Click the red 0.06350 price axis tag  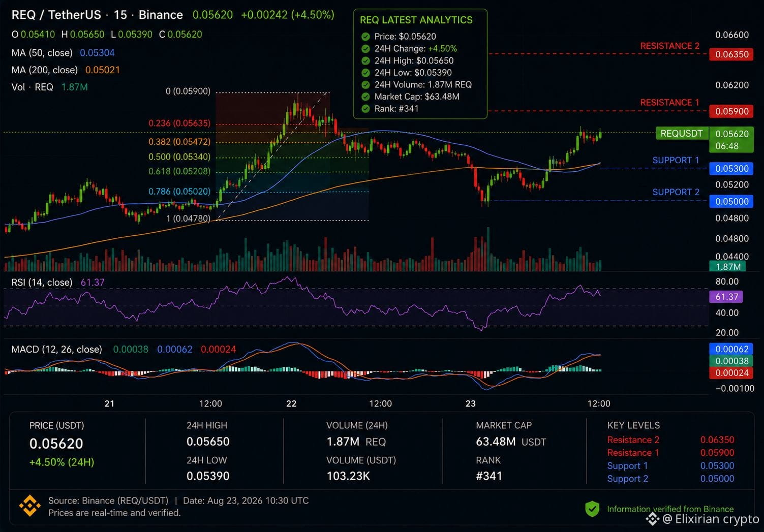(x=731, y=54)
